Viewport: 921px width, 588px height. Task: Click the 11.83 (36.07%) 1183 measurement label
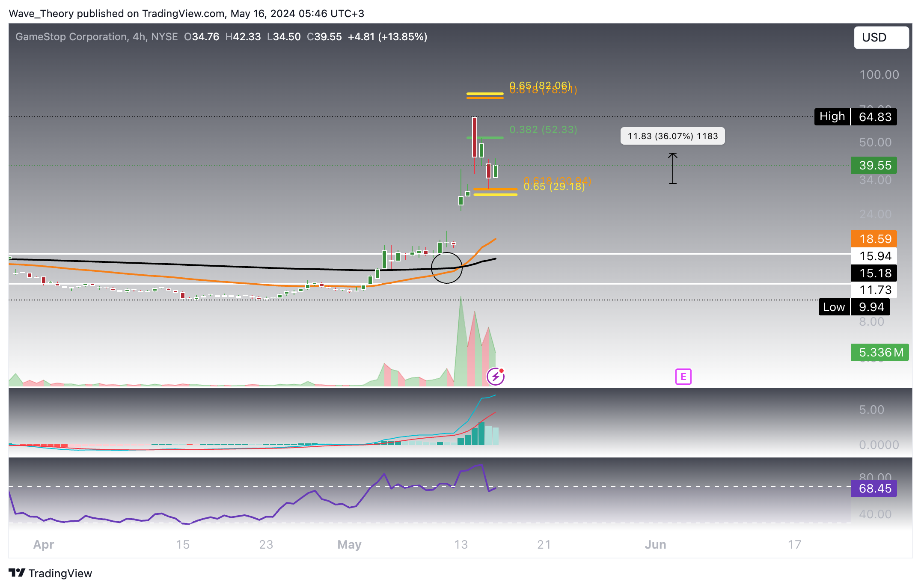pos(673,136)
